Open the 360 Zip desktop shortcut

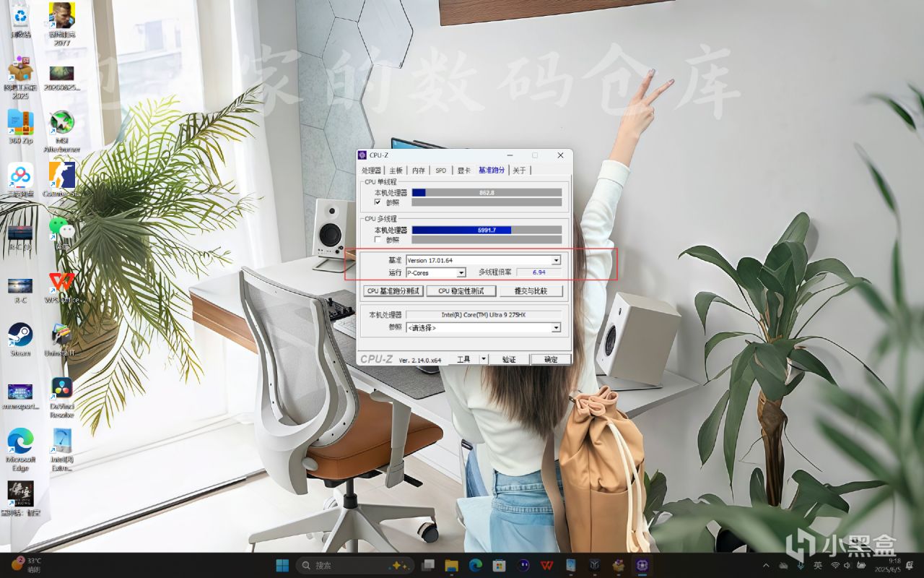point(20,127)
